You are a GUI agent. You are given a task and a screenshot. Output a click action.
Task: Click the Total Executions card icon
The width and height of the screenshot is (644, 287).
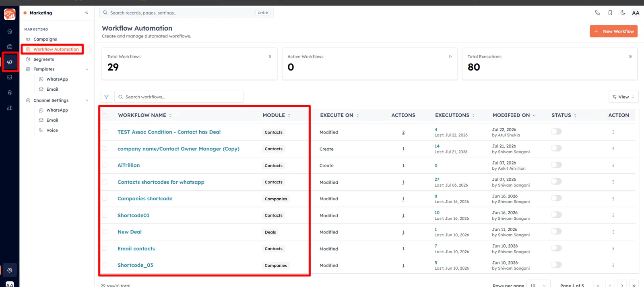pos(630,56)
